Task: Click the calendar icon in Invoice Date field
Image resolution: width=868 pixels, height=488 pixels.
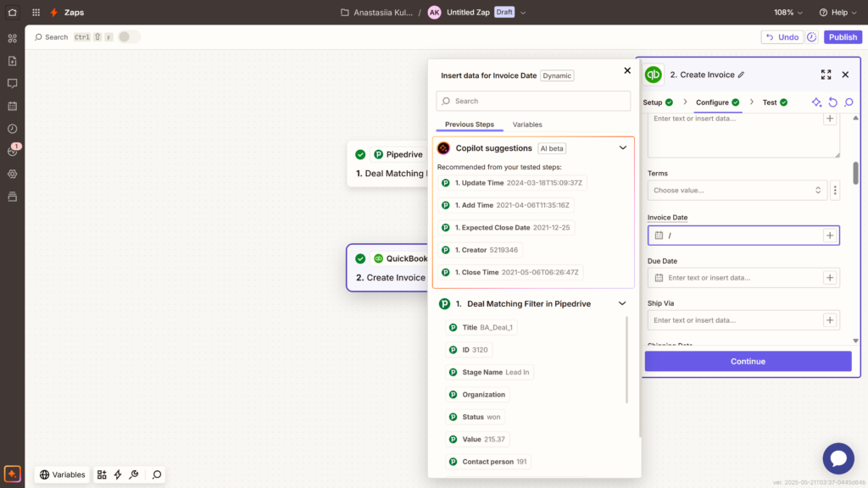Action: tap(659, 236)
